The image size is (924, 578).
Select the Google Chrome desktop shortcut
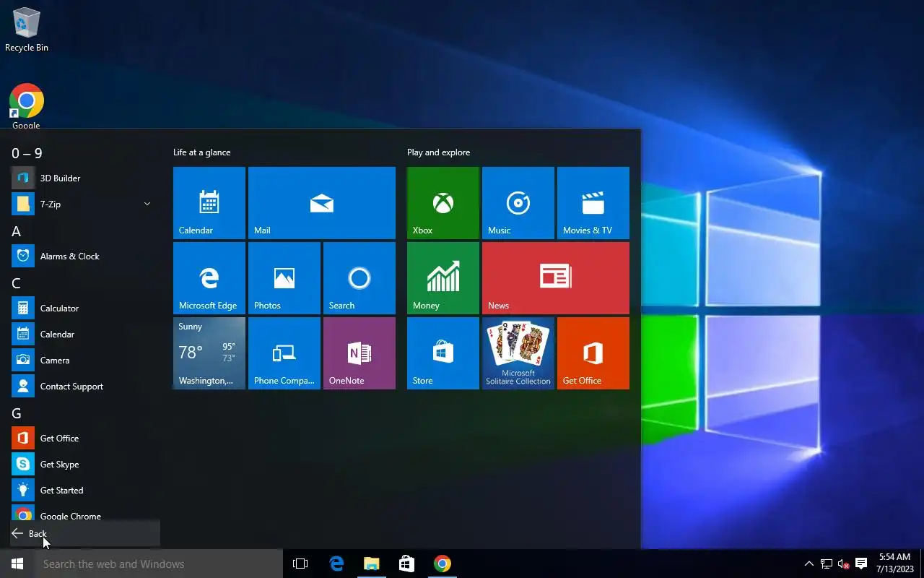(x=27, y=106)
